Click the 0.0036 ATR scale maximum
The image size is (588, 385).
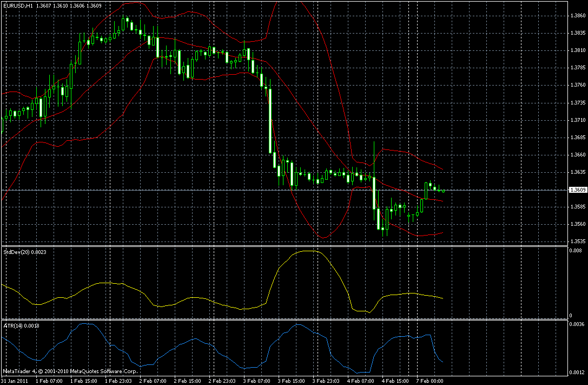pos(577,324)
